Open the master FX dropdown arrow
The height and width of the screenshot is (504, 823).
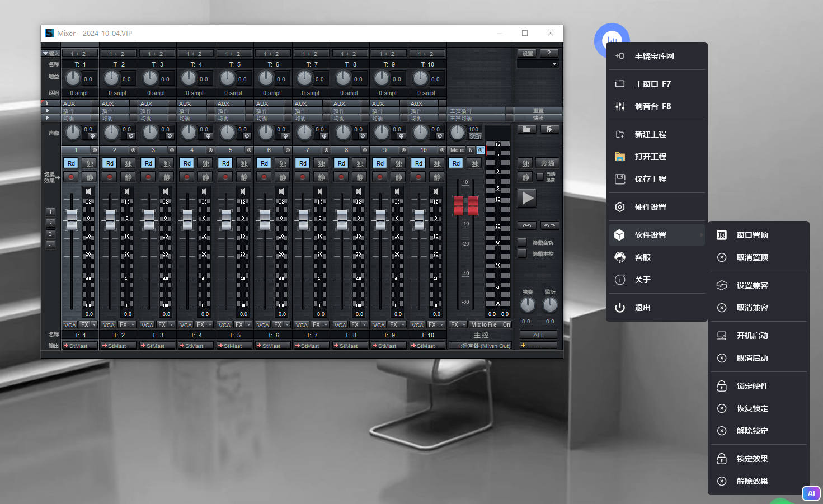[464, 324]
